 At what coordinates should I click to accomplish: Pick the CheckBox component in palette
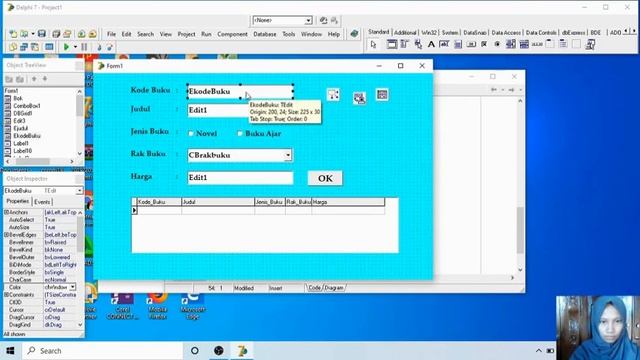484,44
